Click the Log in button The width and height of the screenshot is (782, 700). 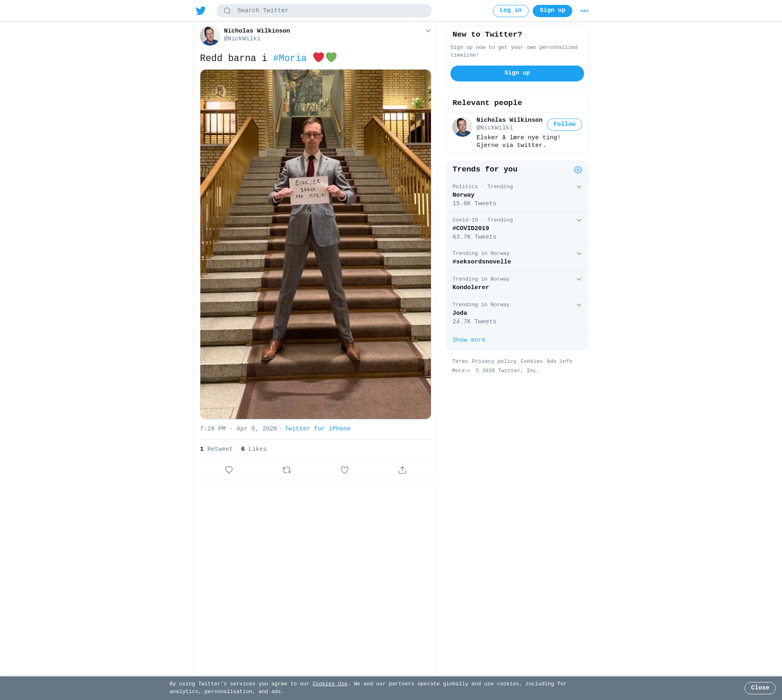[x=511, y=11]
